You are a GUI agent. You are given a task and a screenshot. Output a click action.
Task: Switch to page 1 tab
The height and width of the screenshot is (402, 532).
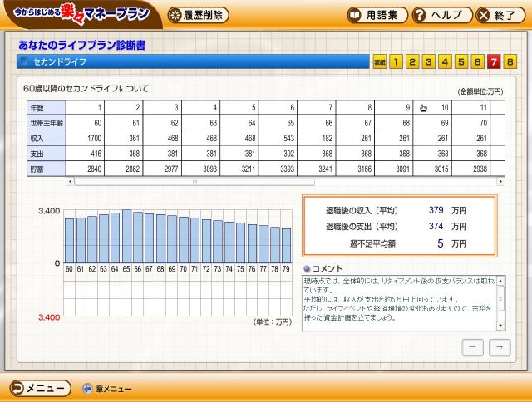tap(396, 61)
